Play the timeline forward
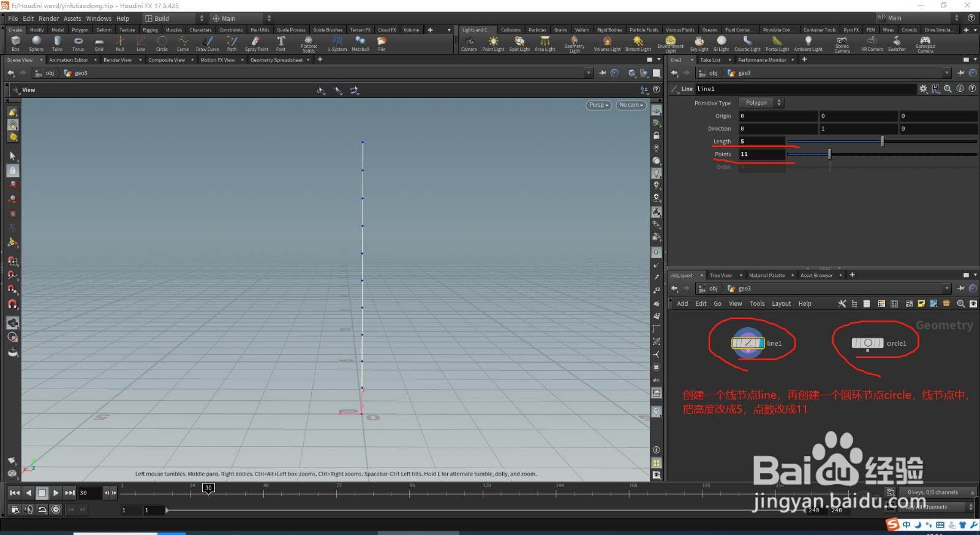 pyautogui.click(x=56, y=493)
